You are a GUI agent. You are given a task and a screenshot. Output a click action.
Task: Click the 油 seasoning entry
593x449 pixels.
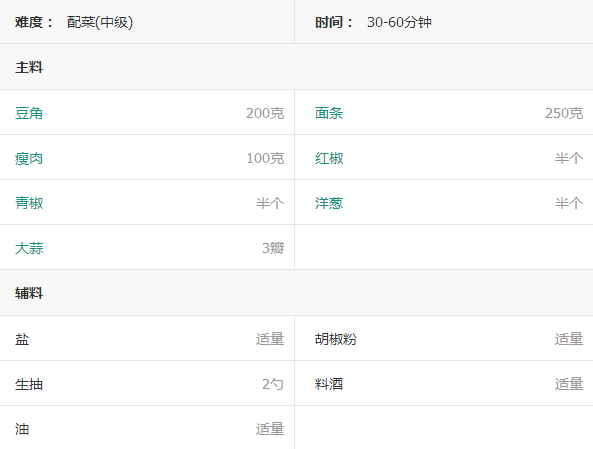[22, 429]
